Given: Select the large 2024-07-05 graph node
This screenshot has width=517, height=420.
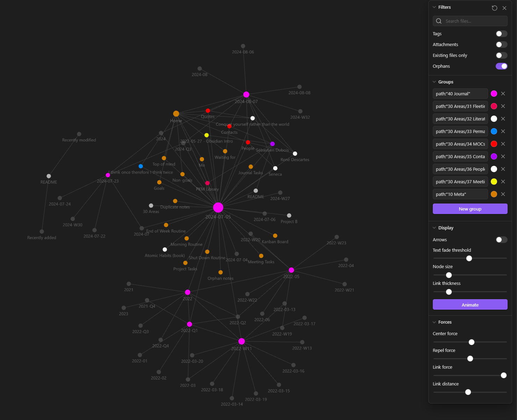Looking at the screenshot, I should [218, 207].
